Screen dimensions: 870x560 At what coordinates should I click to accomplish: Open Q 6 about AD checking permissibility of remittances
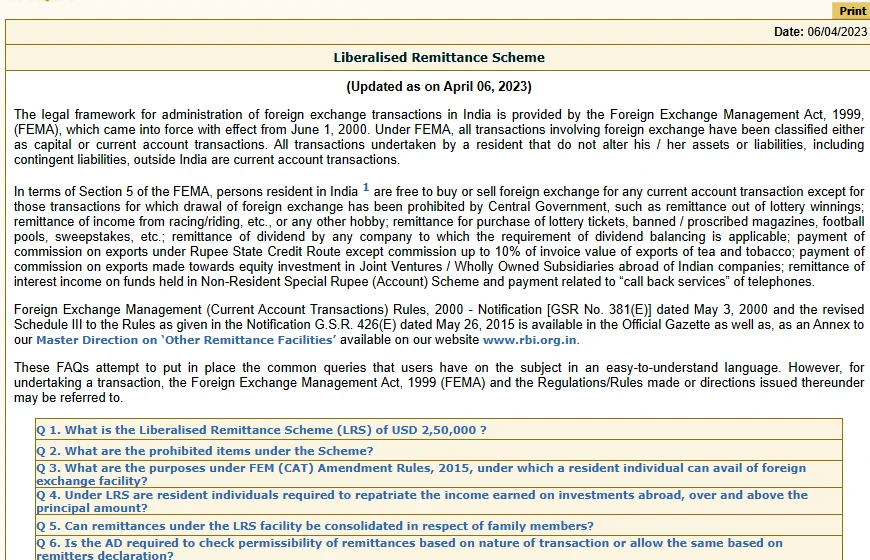(409, 549)
